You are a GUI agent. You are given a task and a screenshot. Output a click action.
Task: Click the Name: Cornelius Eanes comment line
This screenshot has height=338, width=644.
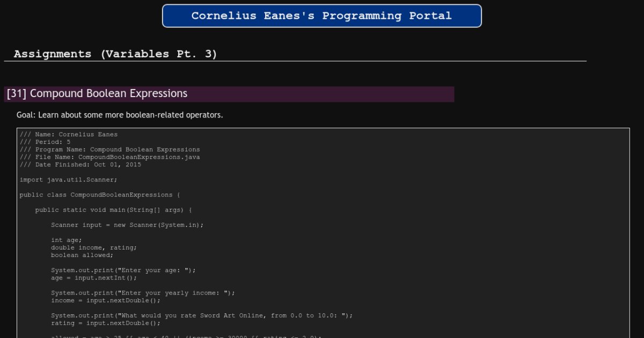(x=69, y=135)
